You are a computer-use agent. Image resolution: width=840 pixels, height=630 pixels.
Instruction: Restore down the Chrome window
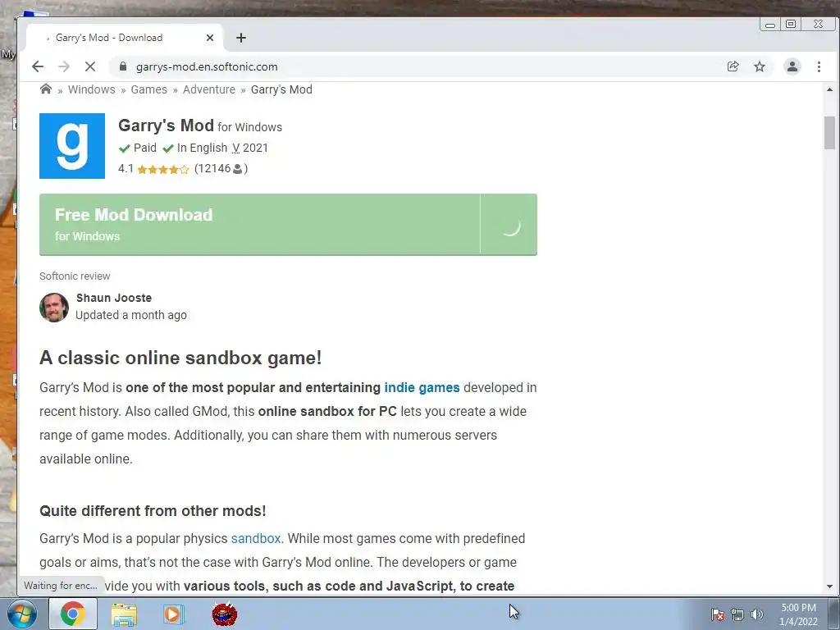coord(791,24)
